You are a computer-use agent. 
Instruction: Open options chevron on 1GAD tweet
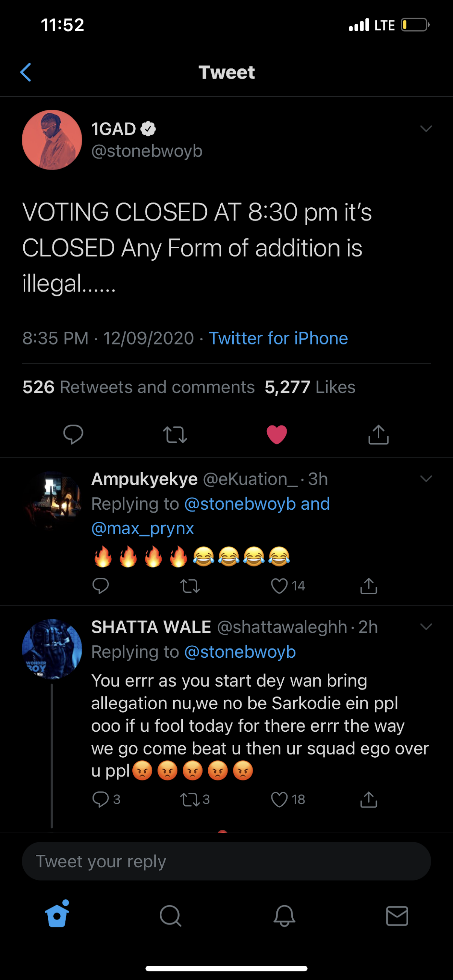coord(426,128)
